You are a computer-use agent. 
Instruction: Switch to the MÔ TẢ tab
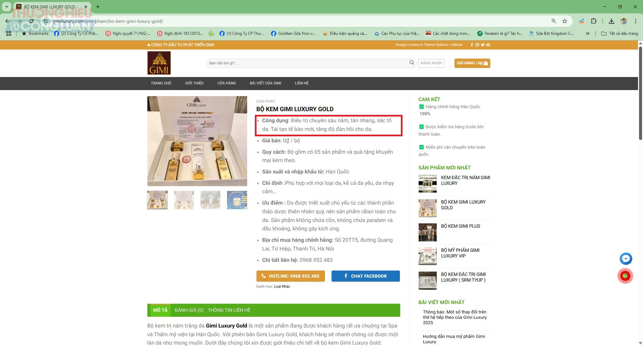(160, 310)
